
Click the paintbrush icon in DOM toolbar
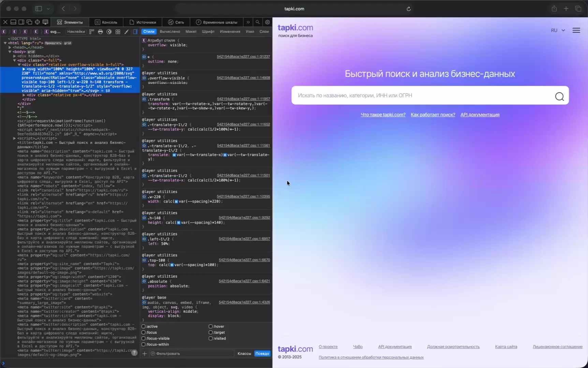point(127,32)
